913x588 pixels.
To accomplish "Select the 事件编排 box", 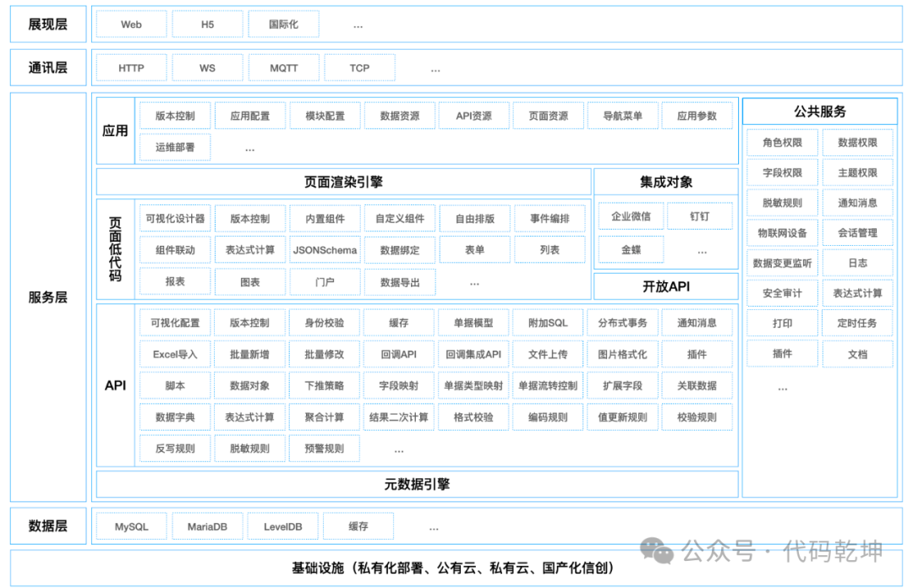I will click(549, 218).
